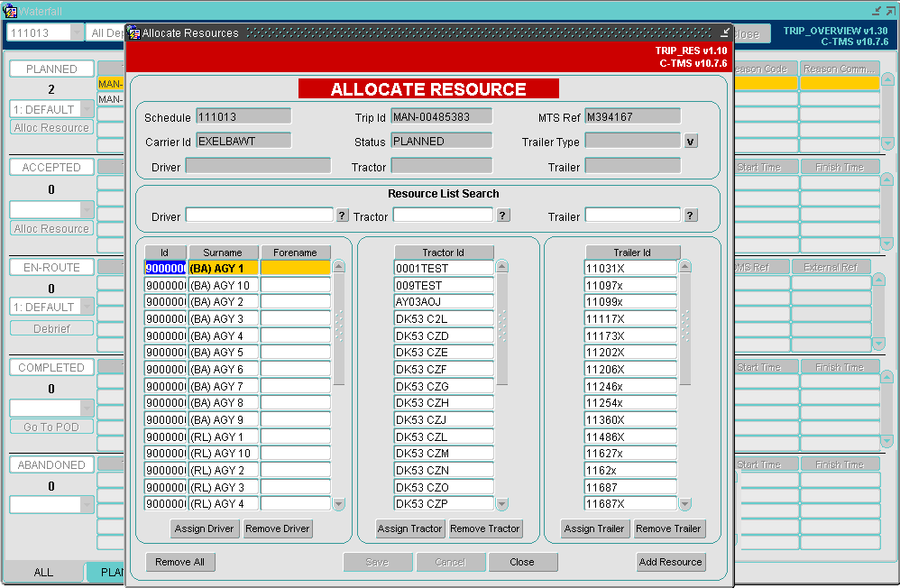900x588 pixels.
Task: Open the Trailer Type dropdown list
Action: (691, 142)
